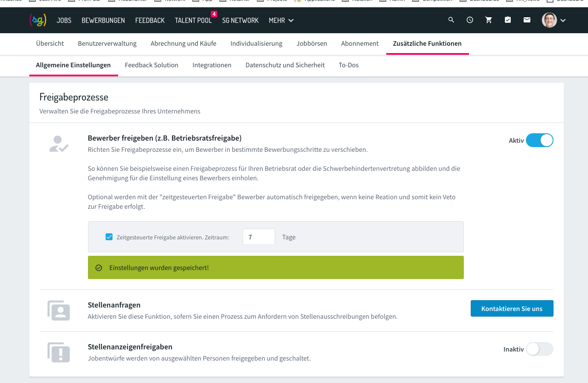Viewport: 588px width, 383px height.
Task: Click the Zeitraum days input field
Action: [259, 237]
